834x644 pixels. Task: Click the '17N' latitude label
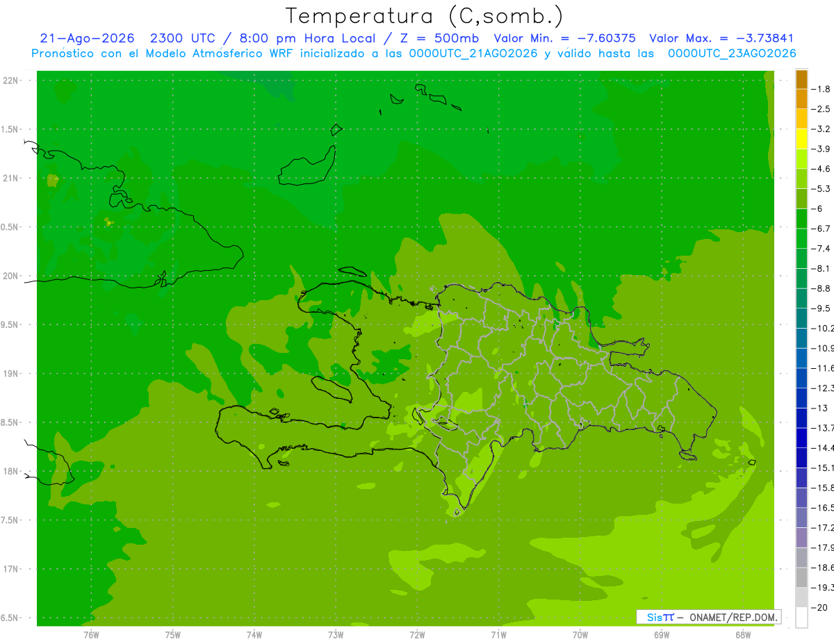[11, 569]
